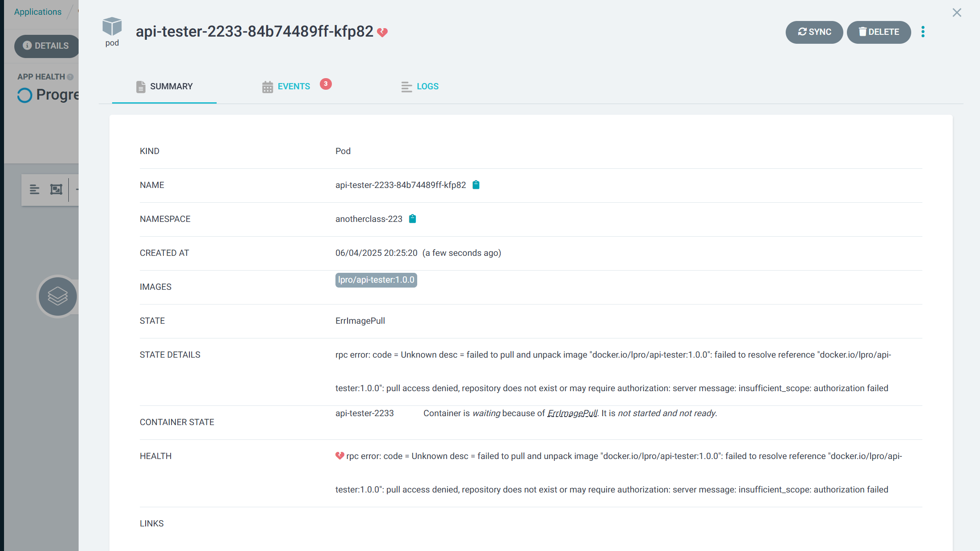Copy namespace anotherclass-223 with clipboard icon
Image resolution: width=980 pixels, height=551 pixels.
(x=412, y=219)
